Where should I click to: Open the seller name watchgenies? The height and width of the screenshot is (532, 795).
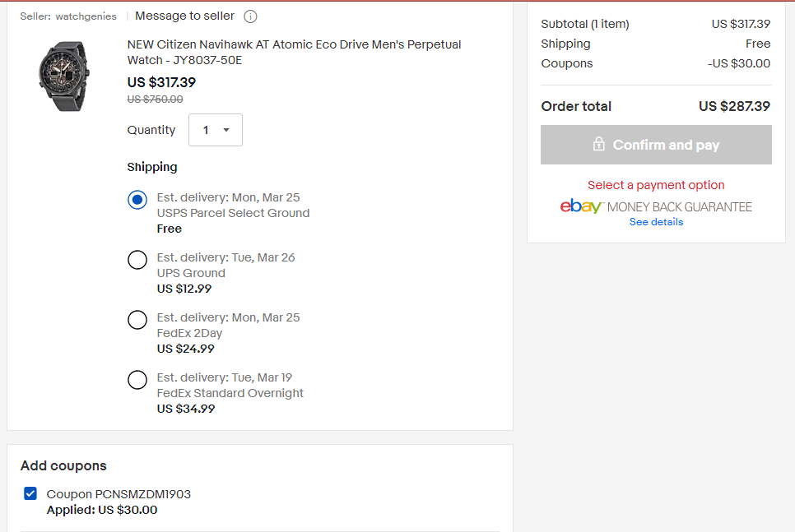[86, 16]
